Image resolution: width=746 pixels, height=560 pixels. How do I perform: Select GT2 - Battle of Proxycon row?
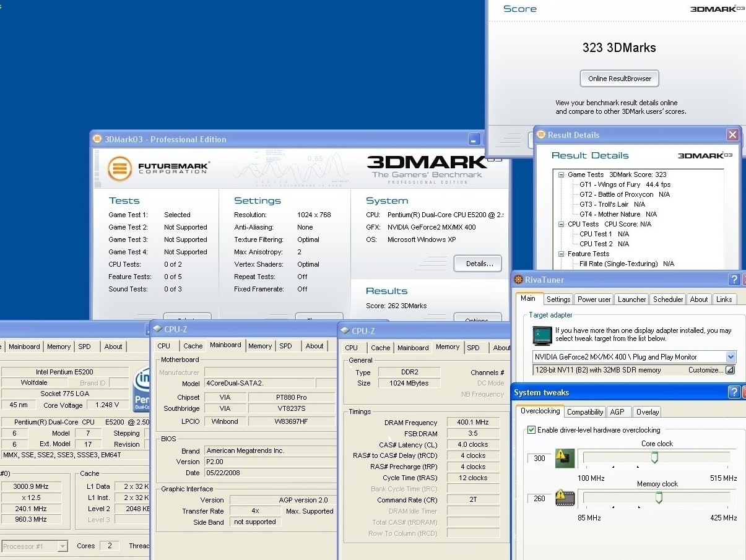tap(625, 194)
